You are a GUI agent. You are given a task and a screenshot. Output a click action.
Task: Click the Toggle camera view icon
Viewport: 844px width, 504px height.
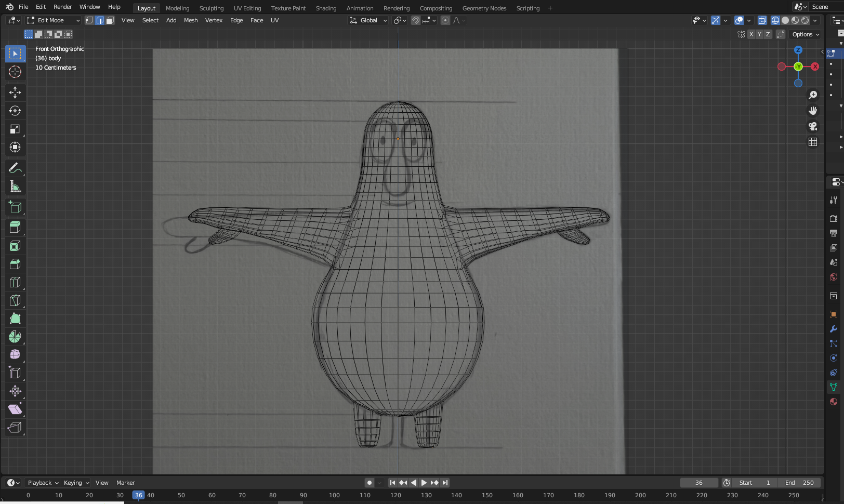(x=813, y=126)
